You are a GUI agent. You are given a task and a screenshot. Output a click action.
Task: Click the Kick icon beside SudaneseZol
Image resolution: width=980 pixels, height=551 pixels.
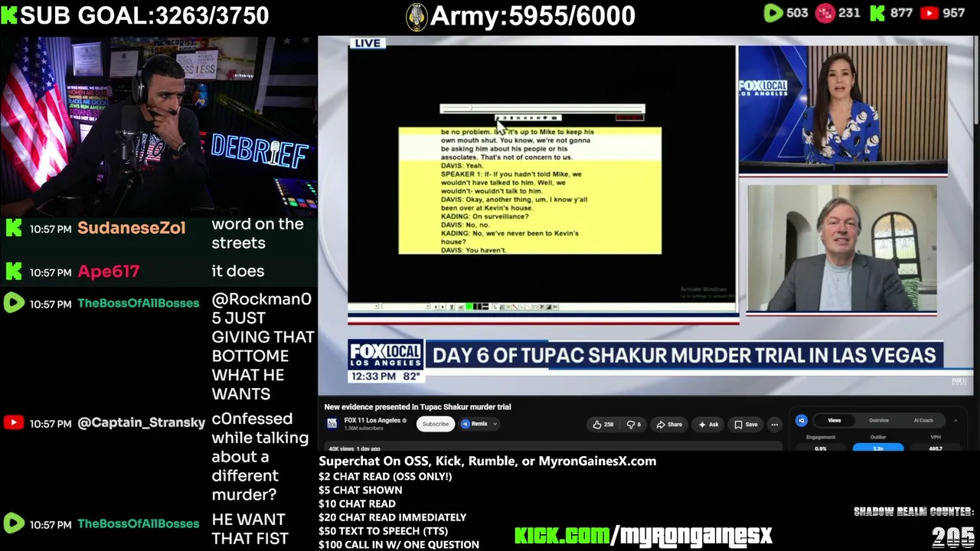tap(13, 227)
